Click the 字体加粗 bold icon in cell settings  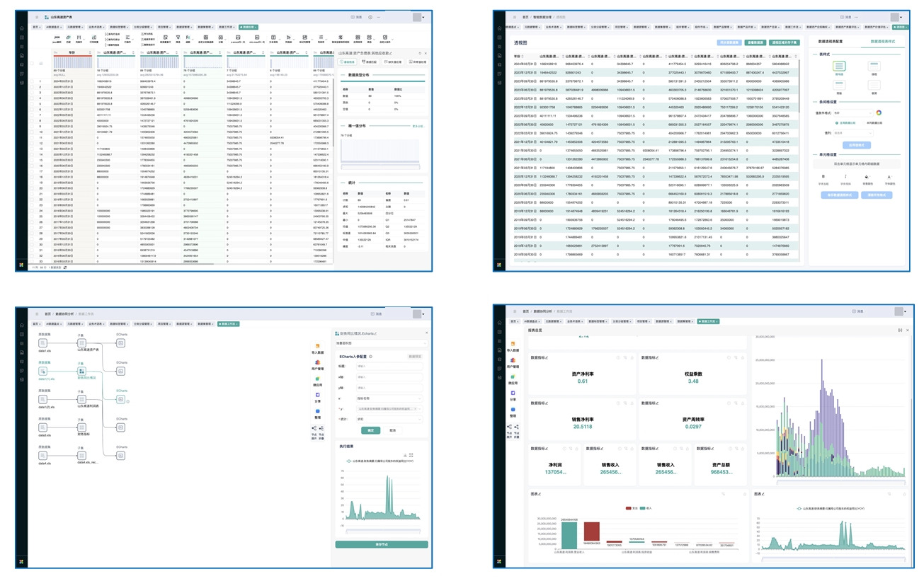pos(823,177)
